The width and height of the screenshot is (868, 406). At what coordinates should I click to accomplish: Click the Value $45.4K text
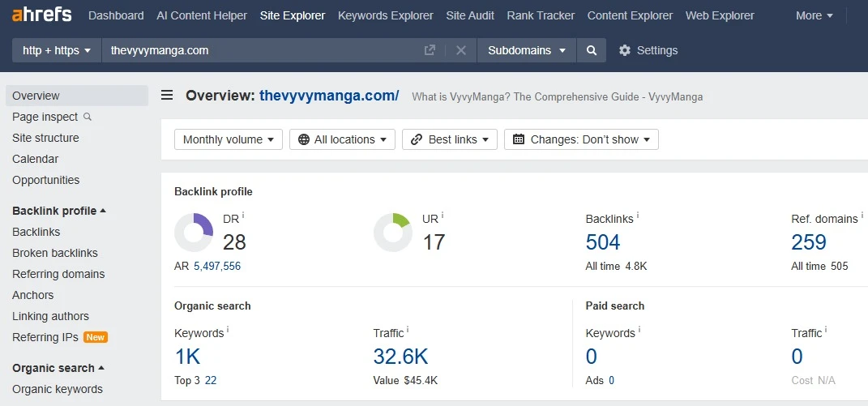pyautogui.click(x=406, y=381)
